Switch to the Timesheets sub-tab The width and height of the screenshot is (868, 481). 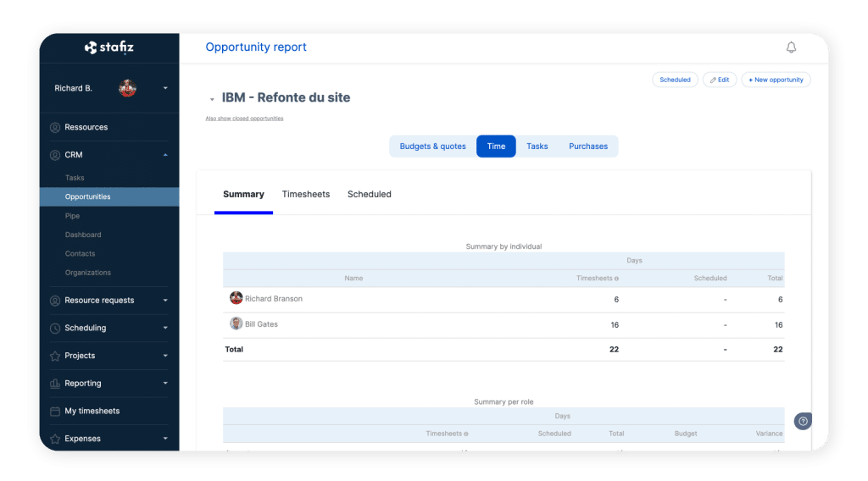(305, 194)
